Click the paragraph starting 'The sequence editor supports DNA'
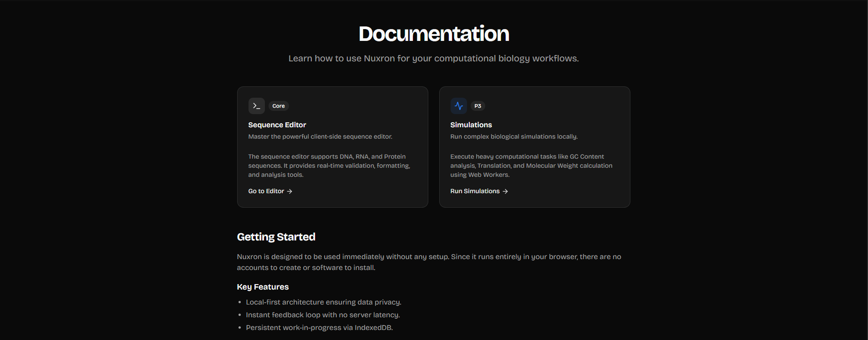Viewport: 868px width, 340px height. click(x=330, y=166)
